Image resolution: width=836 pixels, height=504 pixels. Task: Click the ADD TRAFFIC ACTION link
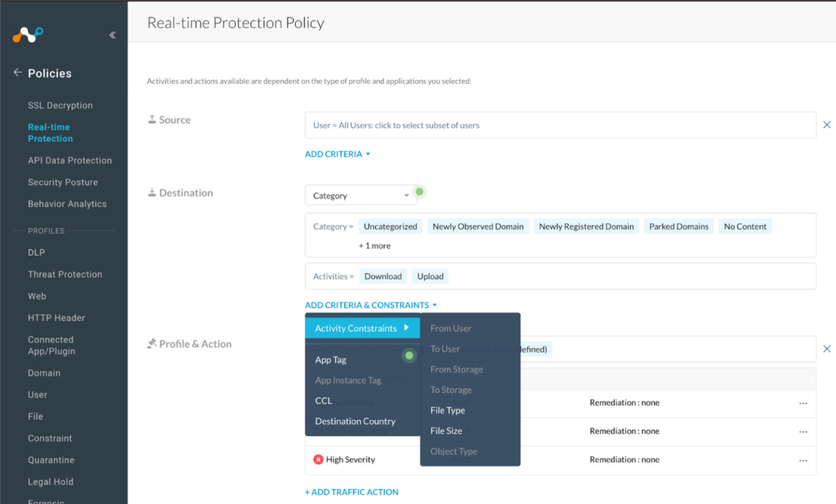coord(352,491)
